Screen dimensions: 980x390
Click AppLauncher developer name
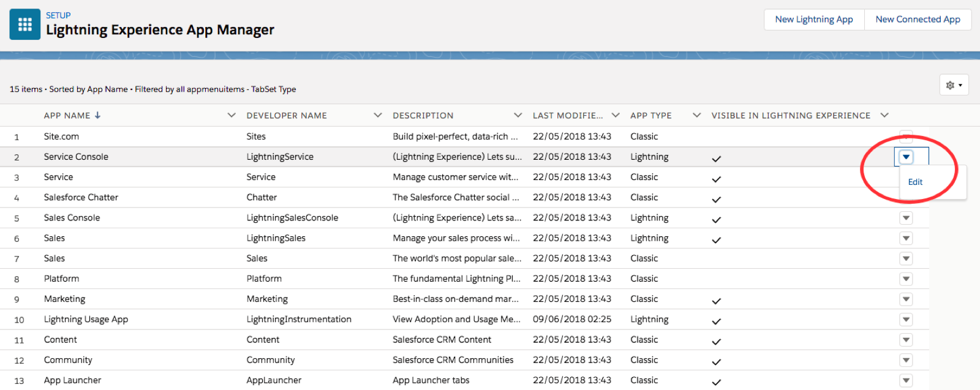274,380
